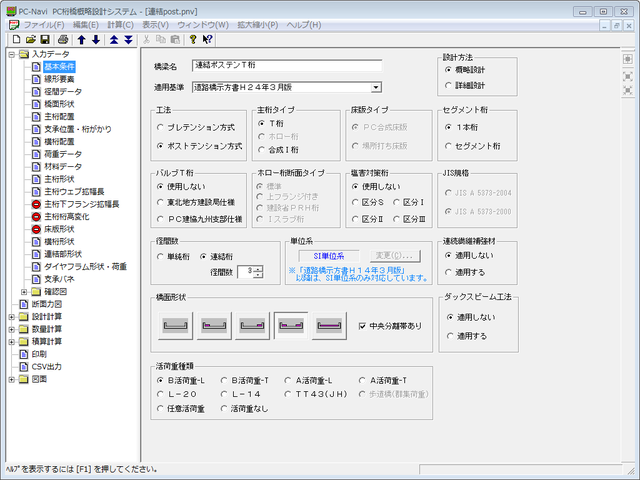Viewport: 640px width, 480px height.
Task: Open the 計算(C) menu
Action: [x=119, y=22]
